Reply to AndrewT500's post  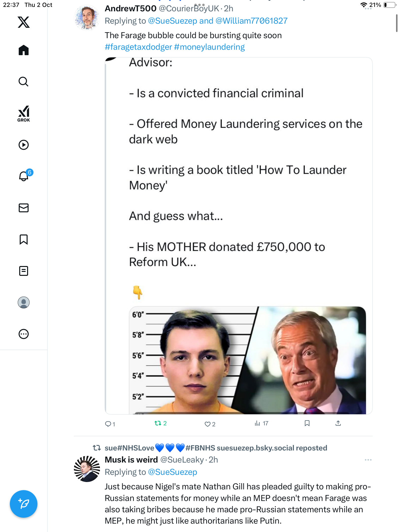(x=108, y=424)
